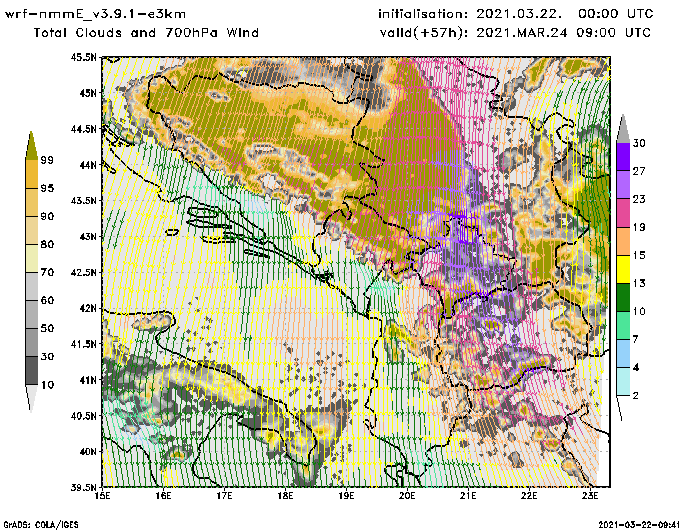Click pink wind-legend swatch between 19 and 23

coord(623,213)
